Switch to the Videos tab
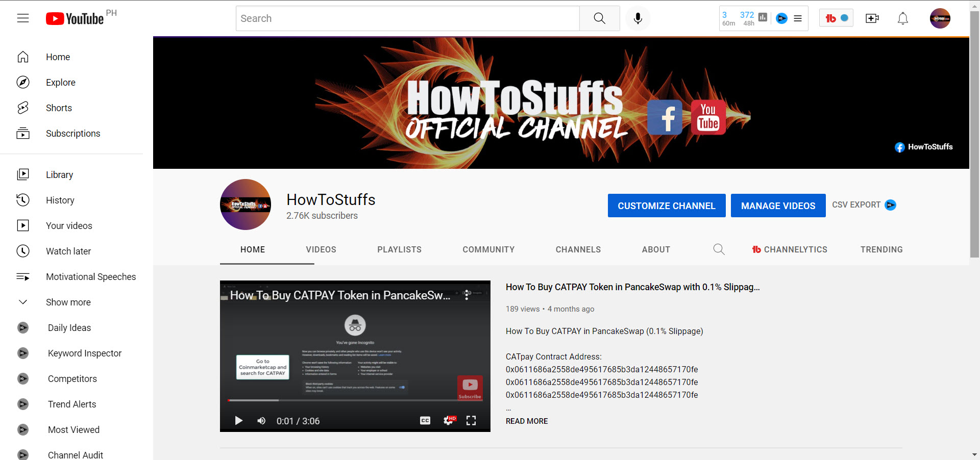 [321, 249]
